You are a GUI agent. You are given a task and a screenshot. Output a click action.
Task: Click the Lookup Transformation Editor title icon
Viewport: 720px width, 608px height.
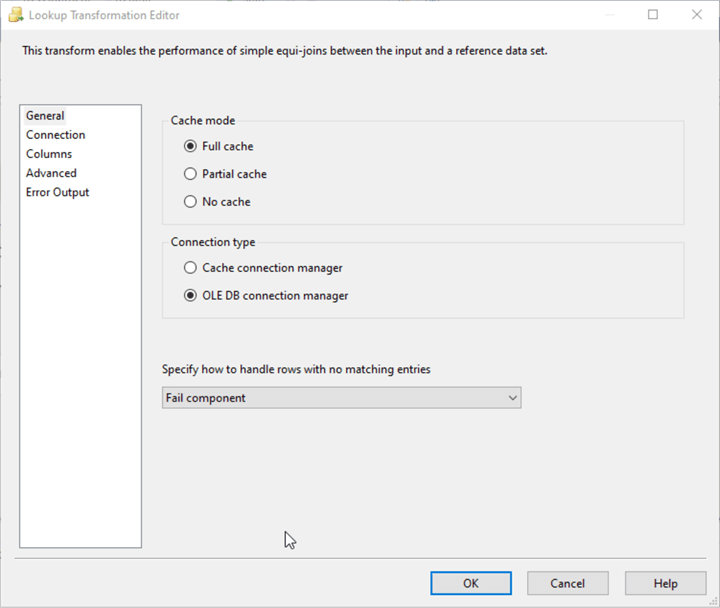click(15, 15)
